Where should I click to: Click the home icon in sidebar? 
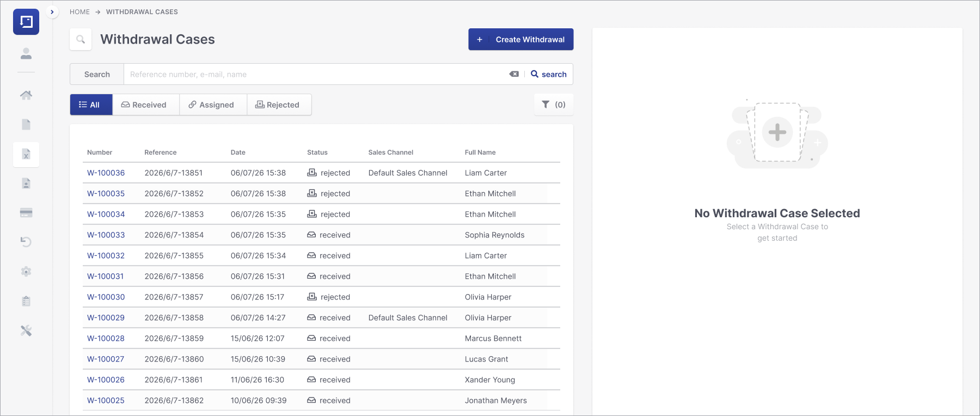click(x=26, y=95)
